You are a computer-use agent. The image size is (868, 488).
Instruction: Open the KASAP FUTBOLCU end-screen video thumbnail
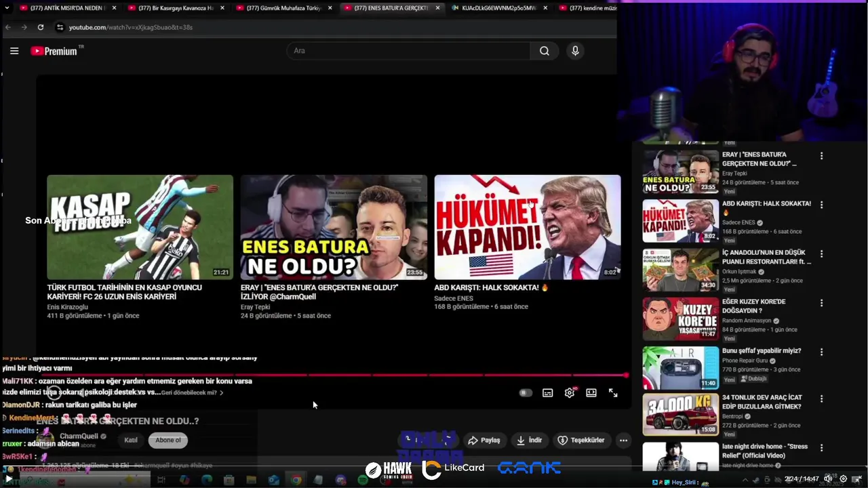pos(140,227)
